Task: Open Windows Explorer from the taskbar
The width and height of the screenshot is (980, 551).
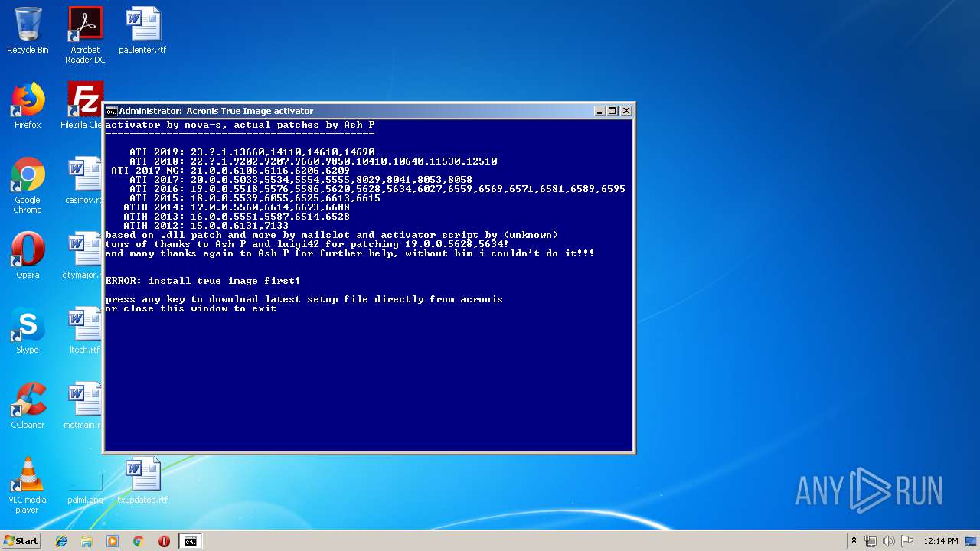Action: pyautogui.click(x=87, y=541)
